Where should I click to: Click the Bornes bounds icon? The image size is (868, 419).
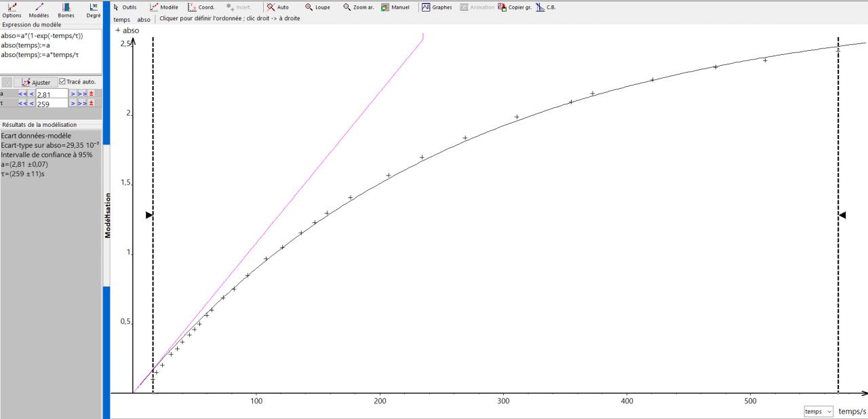tap(66, 9)
